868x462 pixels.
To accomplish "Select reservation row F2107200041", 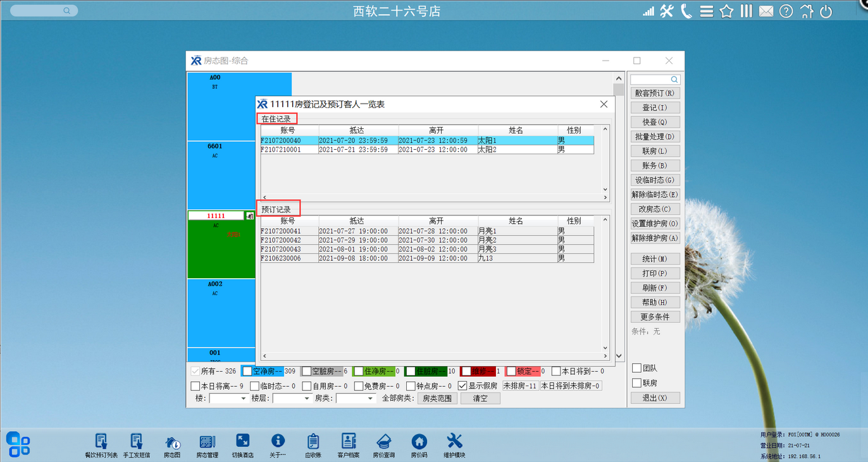I will point(427,231).
